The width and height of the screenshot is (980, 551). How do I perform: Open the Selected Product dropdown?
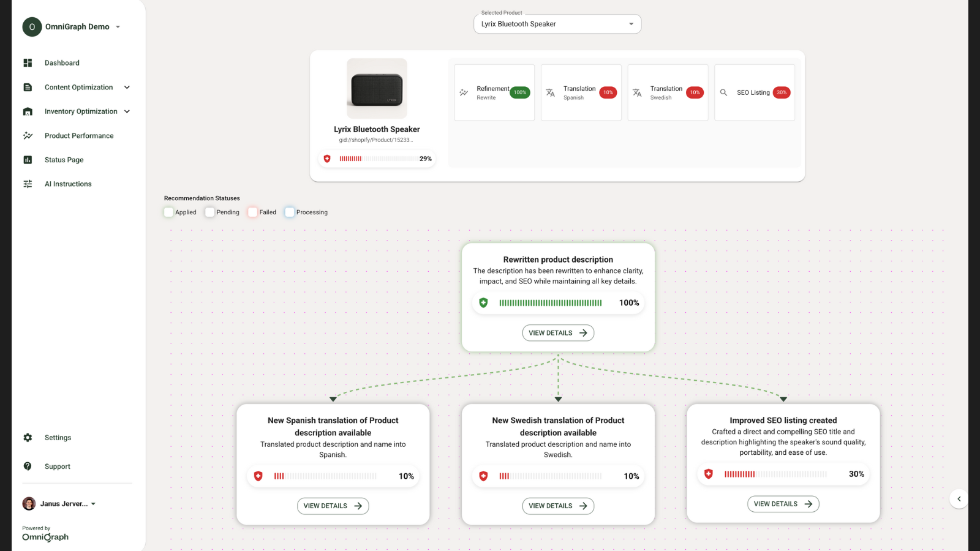pos(557,24)
